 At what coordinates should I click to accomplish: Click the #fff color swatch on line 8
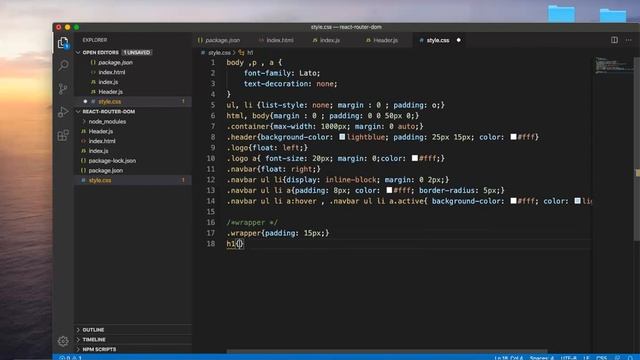coord(513,137)
